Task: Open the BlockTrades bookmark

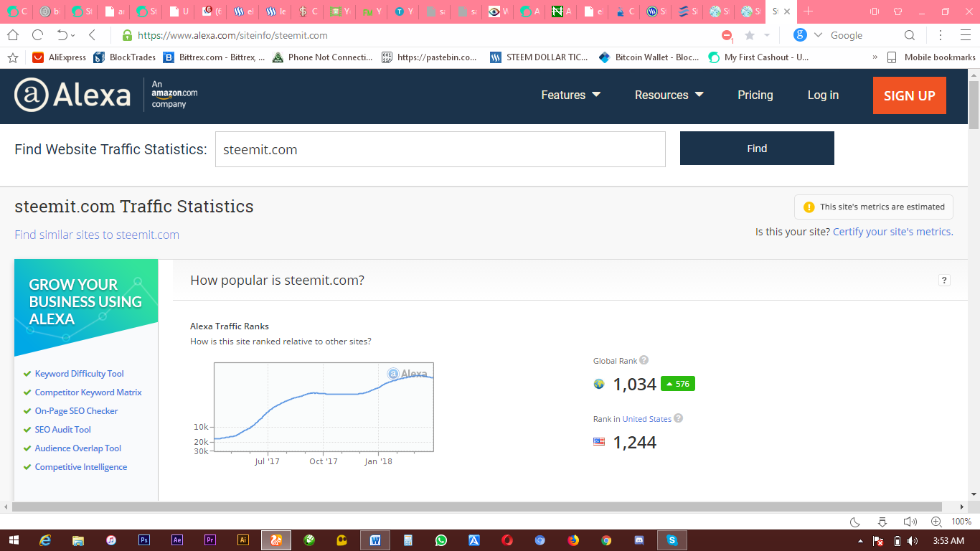Action: coord(125,57)
